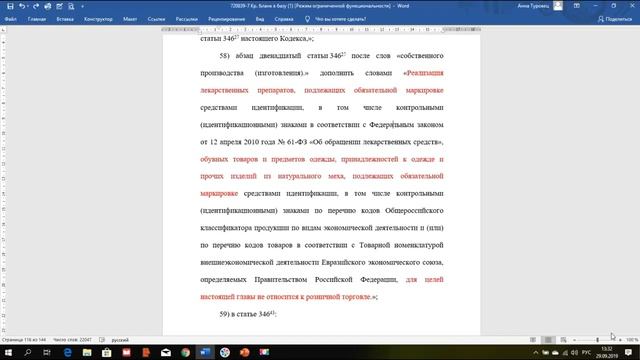Open Windows taskbar search
Viewport: 640px width, 360px height.
[x=28, y=352]
